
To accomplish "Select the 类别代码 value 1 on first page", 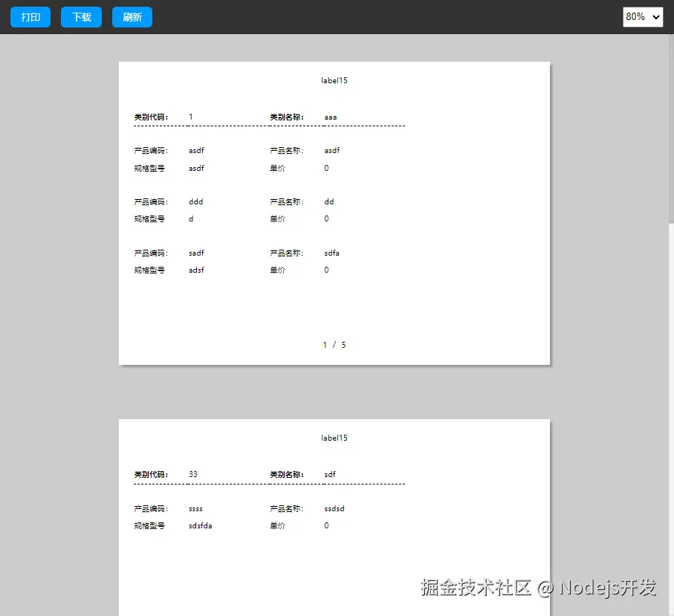I will 191,117.
